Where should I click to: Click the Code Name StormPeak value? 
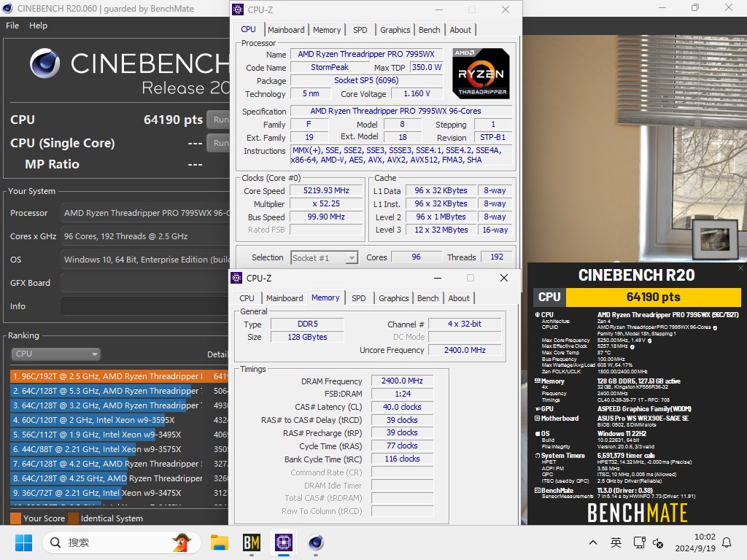click(x=330, y=68)
